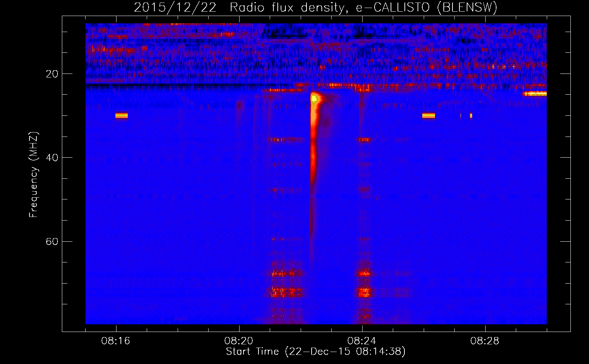The width and height of the screenshot is (589, 364).
Task: Click the bright yellow peak of the burst
Action: coord(314,98)
